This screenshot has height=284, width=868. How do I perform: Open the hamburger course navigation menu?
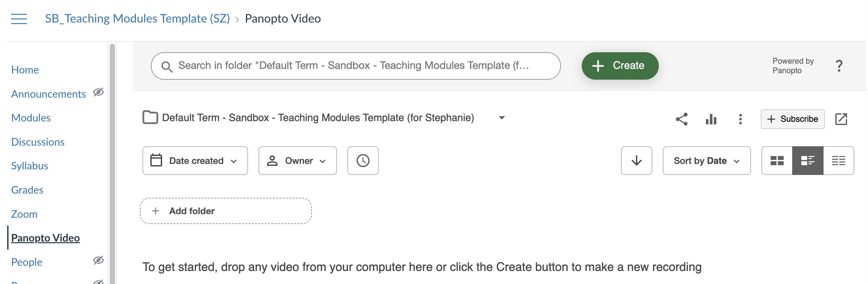(19, 19)
